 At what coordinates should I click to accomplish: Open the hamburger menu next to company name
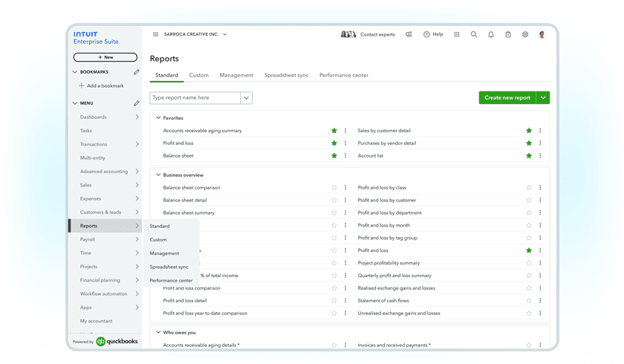155,34
